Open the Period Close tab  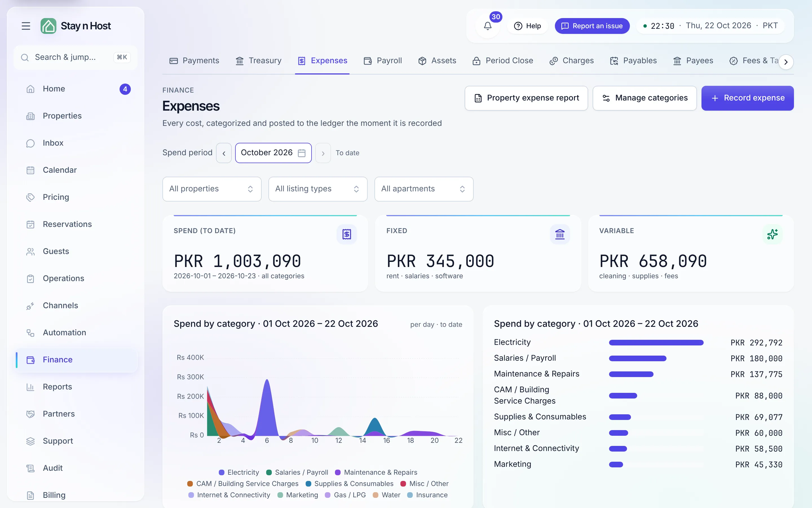(x=503, y=61)
